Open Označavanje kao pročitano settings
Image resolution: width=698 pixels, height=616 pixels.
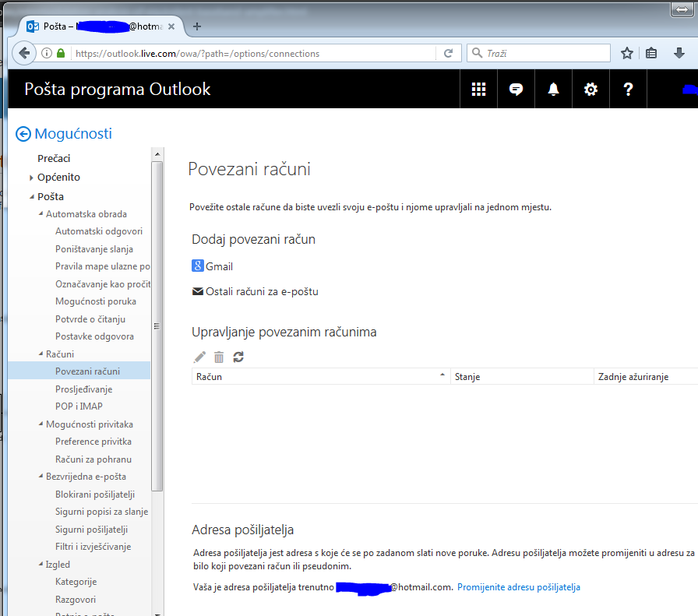(103, 284)
